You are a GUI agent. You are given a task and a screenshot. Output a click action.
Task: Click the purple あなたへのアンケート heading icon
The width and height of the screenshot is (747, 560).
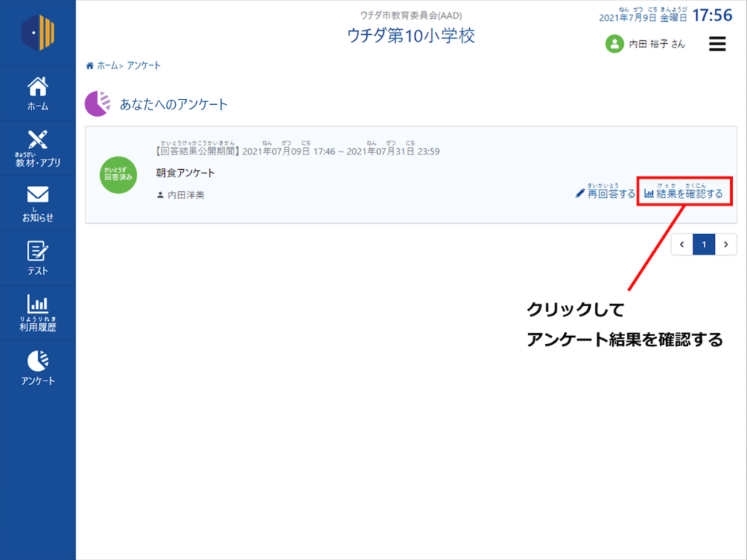(x=98, y=104)
